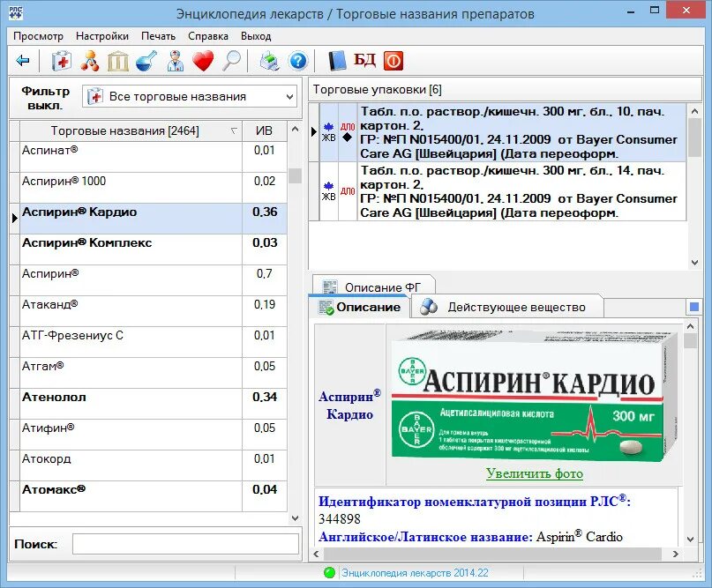
Task: Select the Аспирин® row with 0,7
Action: tap(131, 280)
